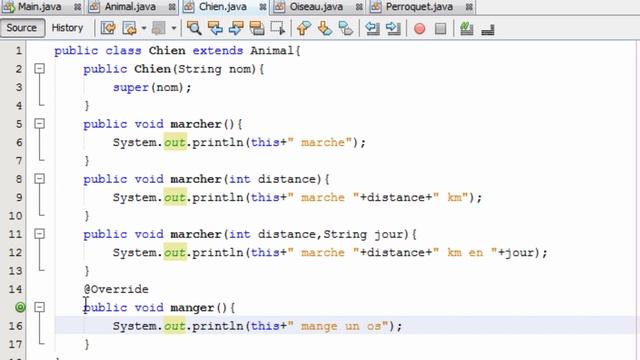Viewport: 640px width, 360px height.
Task: Click line number 14 in the gutter
Action: (16, 289)
